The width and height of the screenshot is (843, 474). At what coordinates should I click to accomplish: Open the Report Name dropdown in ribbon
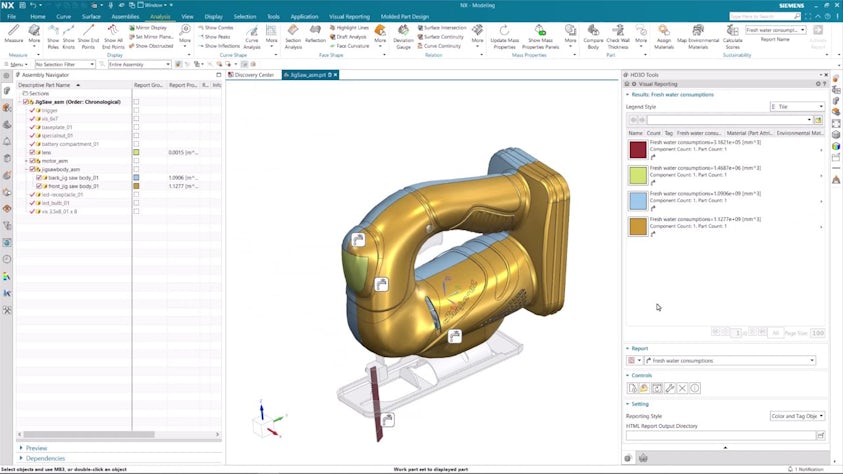(775, 30)
